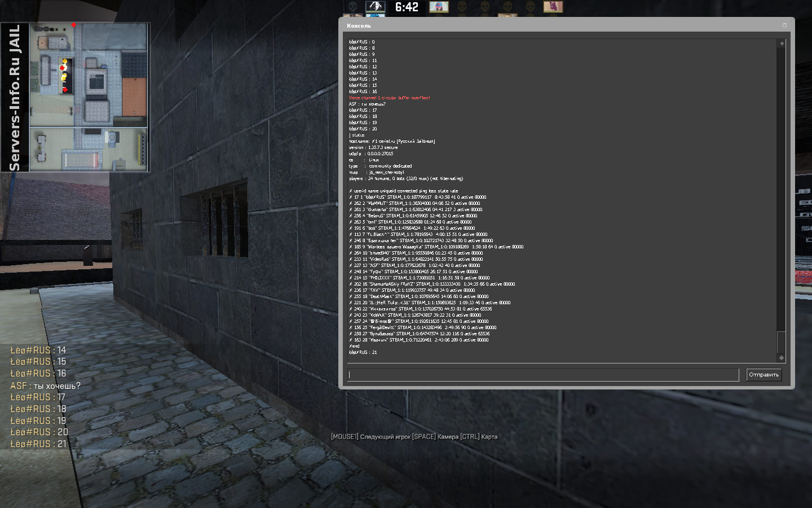Screen dimensions: 812x508
Task: Click the hostname line in console output
Action: [392, 141]
